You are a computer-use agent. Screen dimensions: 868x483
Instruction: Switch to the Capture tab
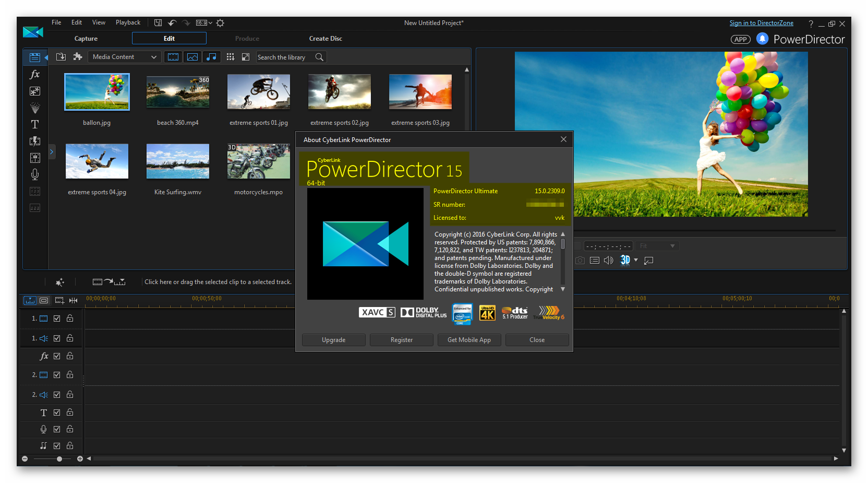pos(86,39)
